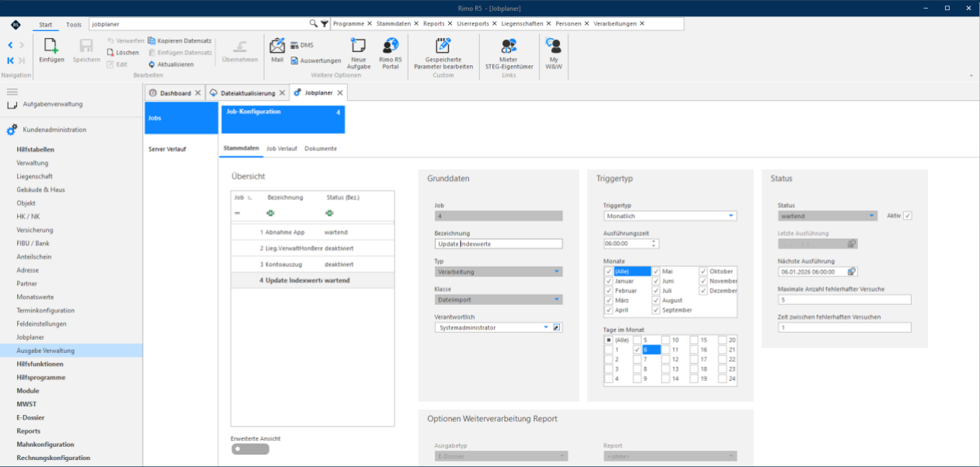Expand the Verantwortlich dropdown arrow

click(546, 327)
